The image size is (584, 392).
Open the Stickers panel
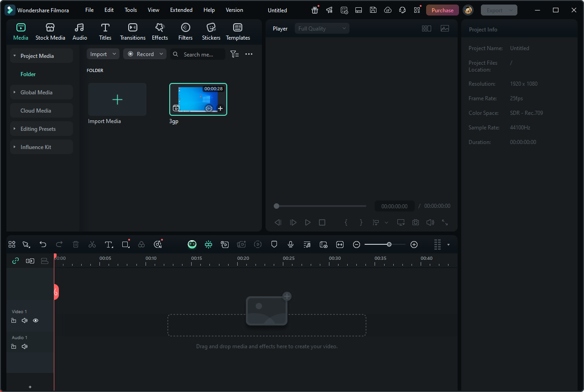[x=211, y=31]
